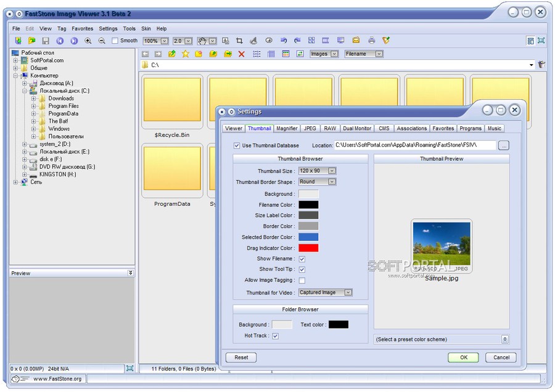Select the Windows folder in tree

(59, 129)
